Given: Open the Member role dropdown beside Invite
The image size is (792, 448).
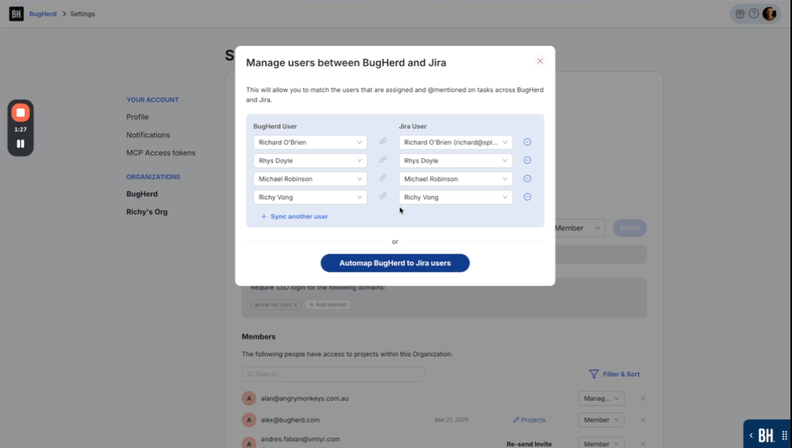Looking at the screenshot, I should (579, 228).
